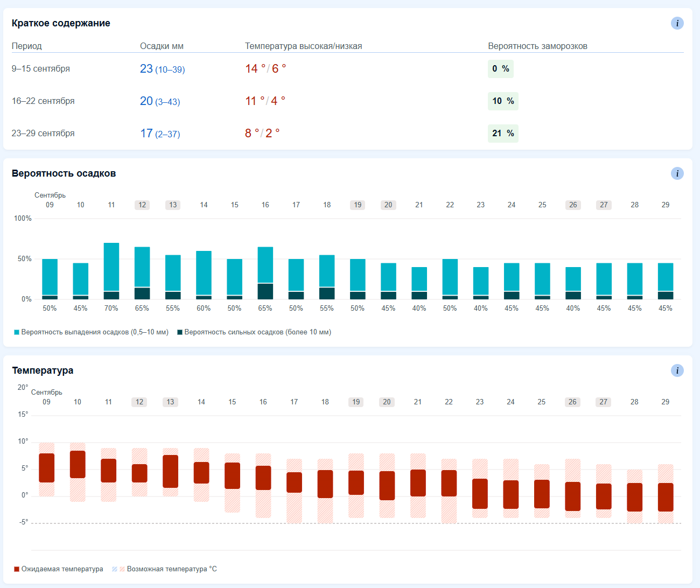This screenshot has width=700, height=588.
Task: Select highlighted day 26 in temperature chart
Action: 572,402
